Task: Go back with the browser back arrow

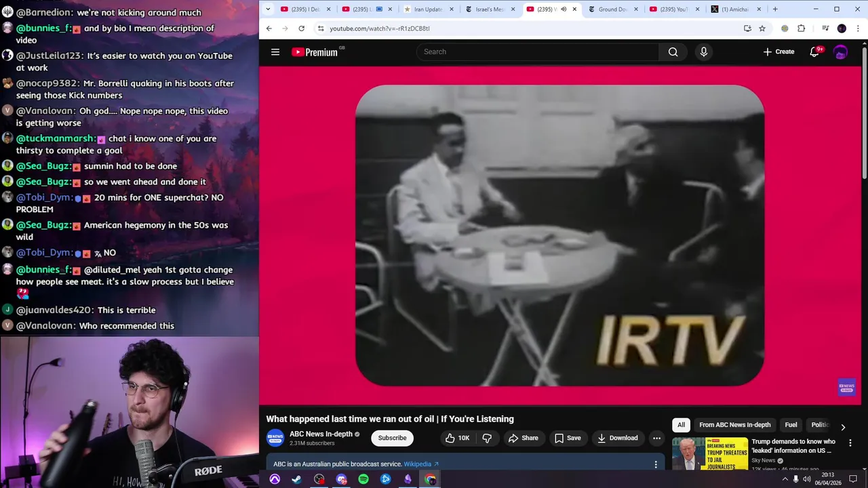Action: pyautogui.click(x=269, y=28)
